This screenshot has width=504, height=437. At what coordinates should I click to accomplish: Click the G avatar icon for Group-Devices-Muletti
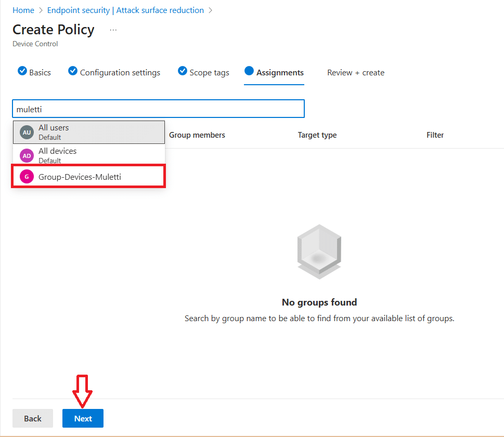tap(27, 177)
